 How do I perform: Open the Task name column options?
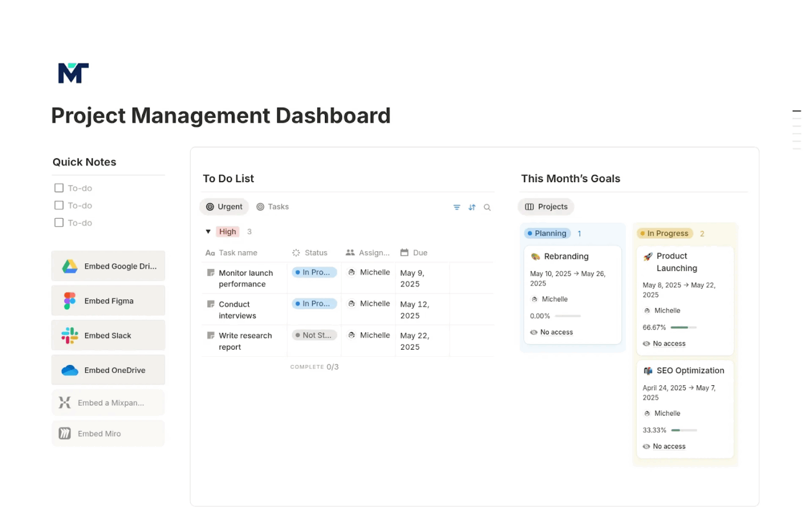pos(238,252)
